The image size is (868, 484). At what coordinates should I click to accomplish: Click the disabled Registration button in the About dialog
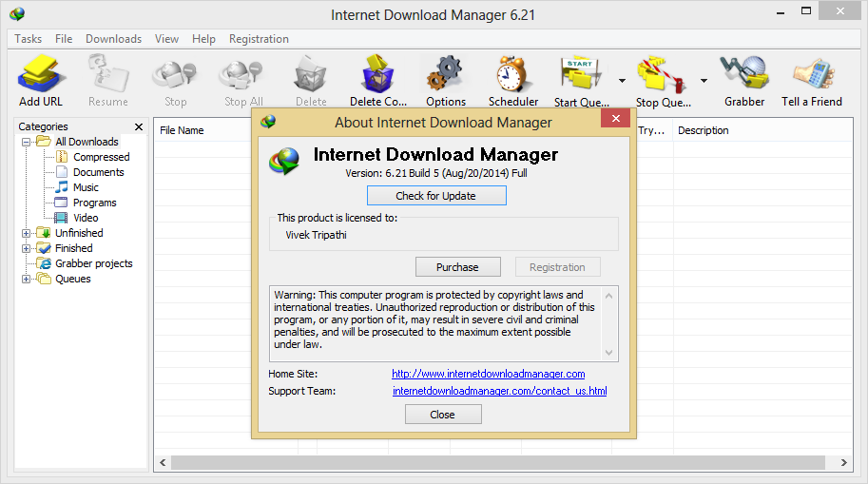click(557, 267)
